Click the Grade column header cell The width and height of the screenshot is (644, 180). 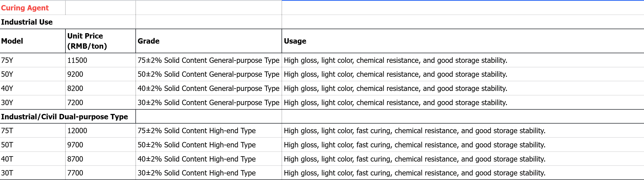(x=209, y=41)
